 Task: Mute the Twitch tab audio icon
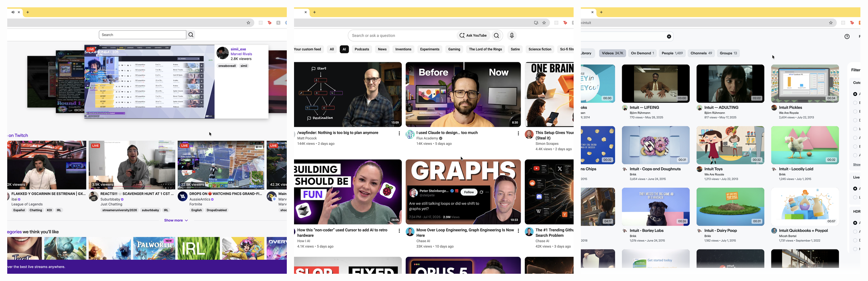[13, 12]
